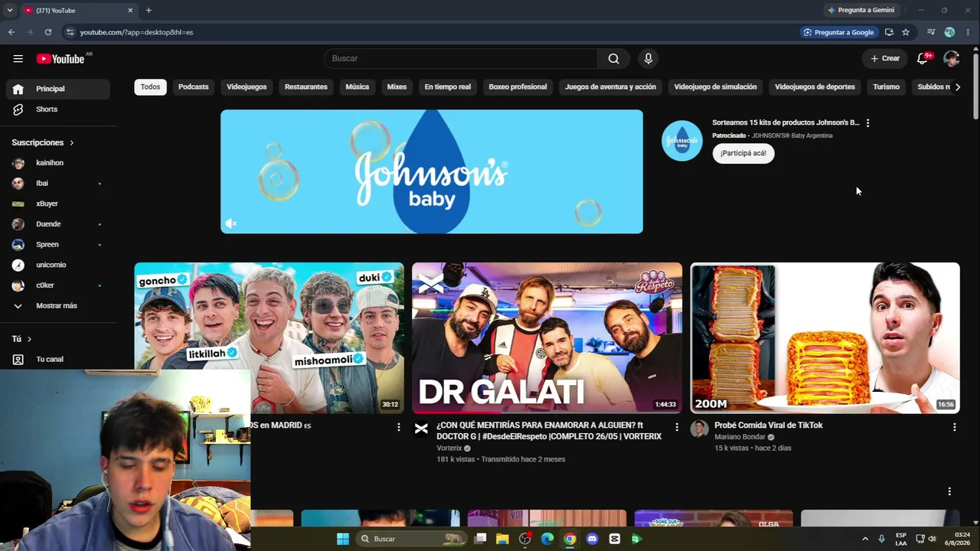Select the Videojuegos filter chip
980x551 pixels.
pos(247,86)
